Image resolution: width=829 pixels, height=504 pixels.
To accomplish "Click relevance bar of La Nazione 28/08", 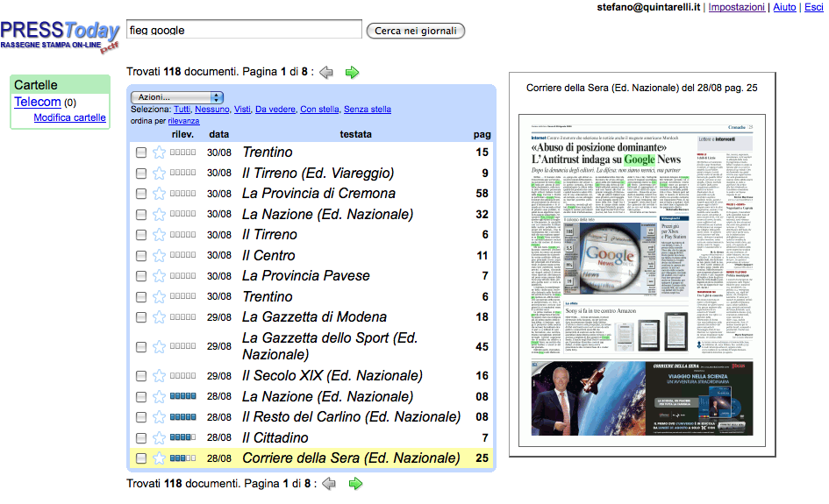I will coord(182,397).
